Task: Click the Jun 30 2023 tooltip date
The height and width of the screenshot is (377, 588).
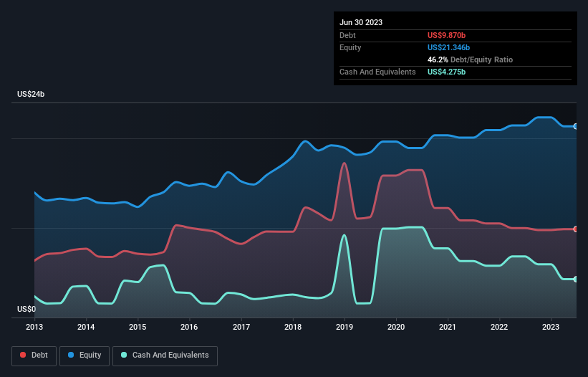Action: (361, 22)
